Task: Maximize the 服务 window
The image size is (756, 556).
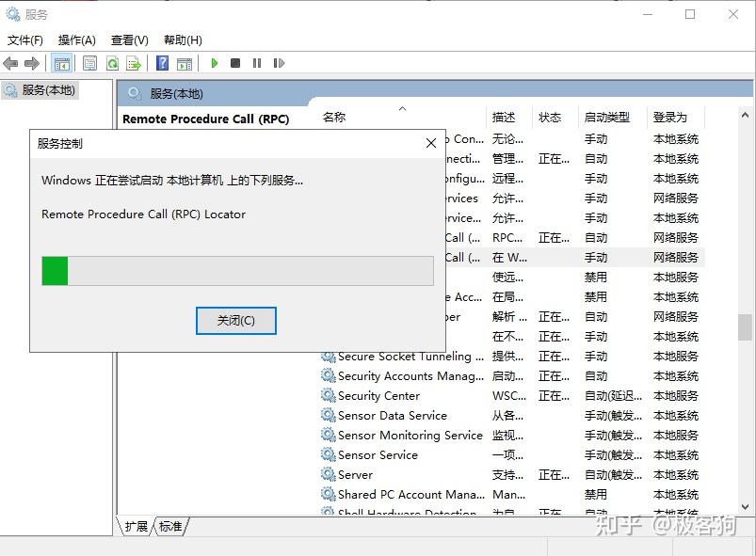Action: click(690, 14)
